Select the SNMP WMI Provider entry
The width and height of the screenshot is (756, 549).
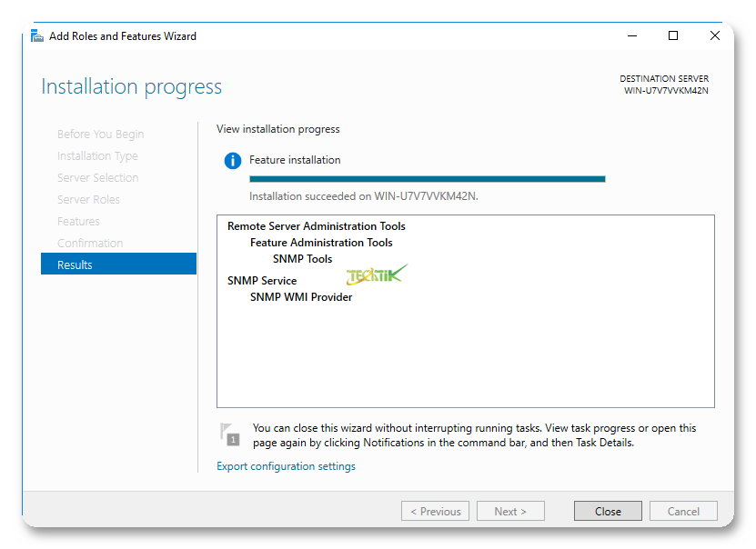click(301, 297)
